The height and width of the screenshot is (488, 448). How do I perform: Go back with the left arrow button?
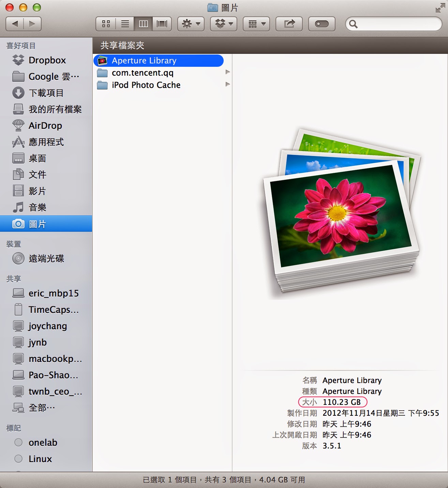tap(15, 24)
